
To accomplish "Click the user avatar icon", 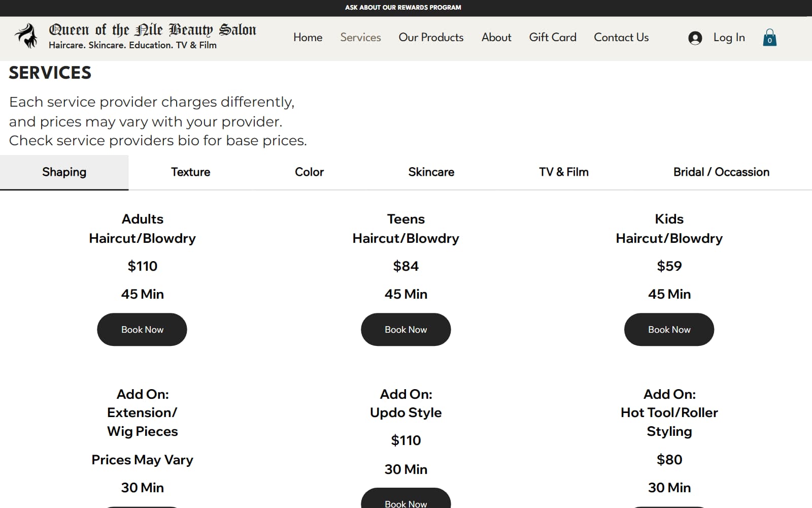I will (x=695, y=38).
